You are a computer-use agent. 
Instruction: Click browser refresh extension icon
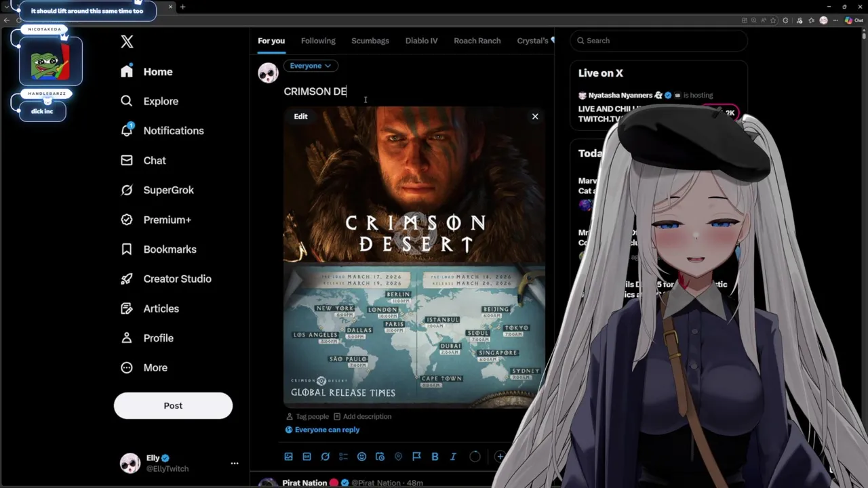tap(785, 20)
